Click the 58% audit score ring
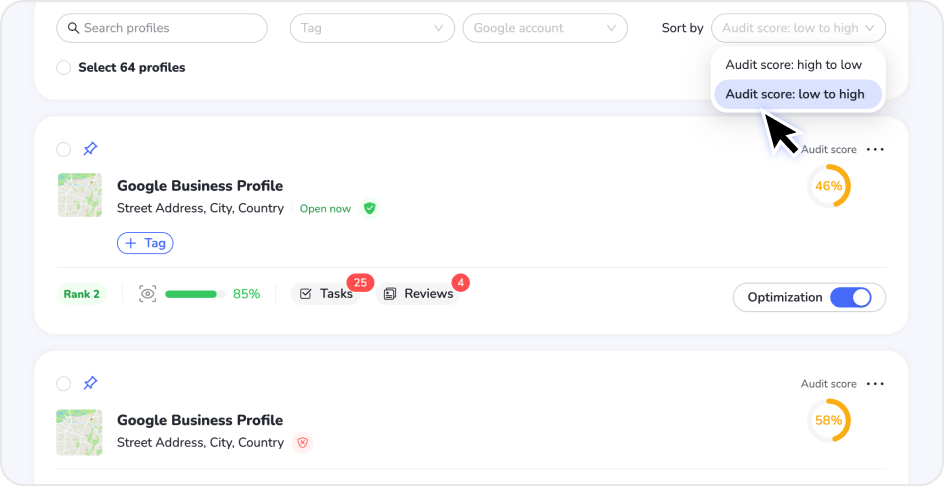The image size is (944, 486). (828, 420)
